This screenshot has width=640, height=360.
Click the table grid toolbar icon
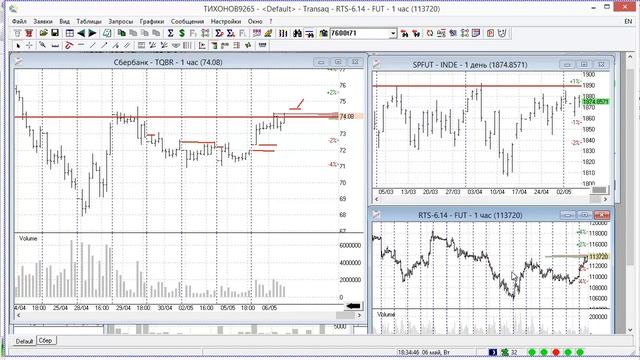coord(70,33)
